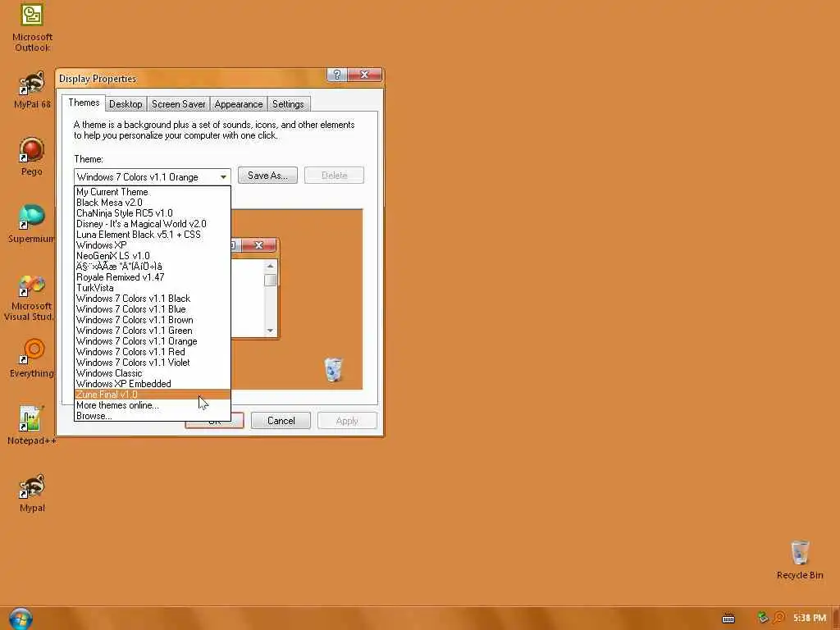Click the taskbar clock showing 5:38 PM

click(x=810, y=618)
